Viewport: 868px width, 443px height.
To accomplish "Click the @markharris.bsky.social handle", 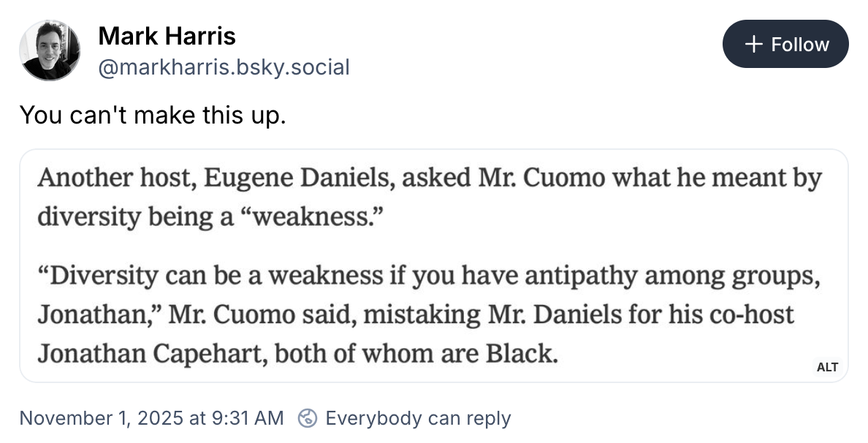I will coord(223,67).
